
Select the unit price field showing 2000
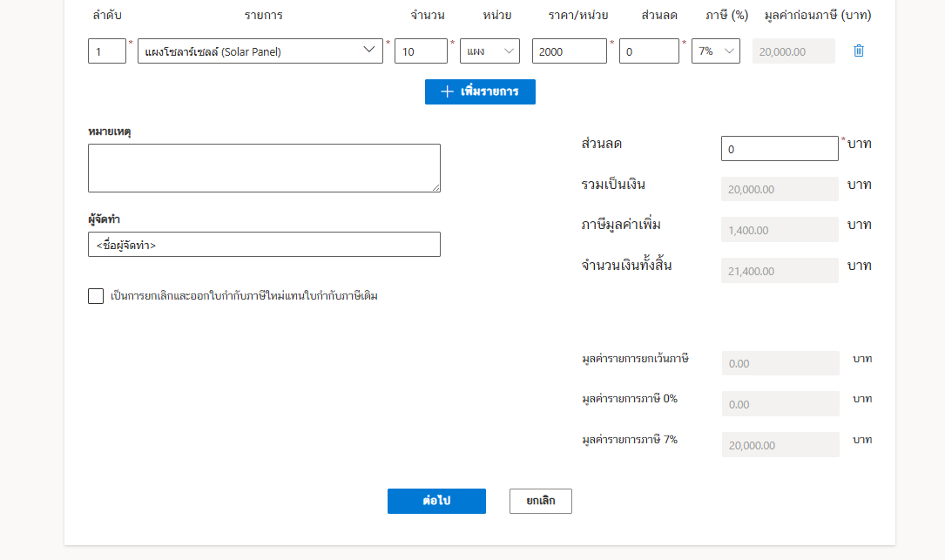pos(569,51)
